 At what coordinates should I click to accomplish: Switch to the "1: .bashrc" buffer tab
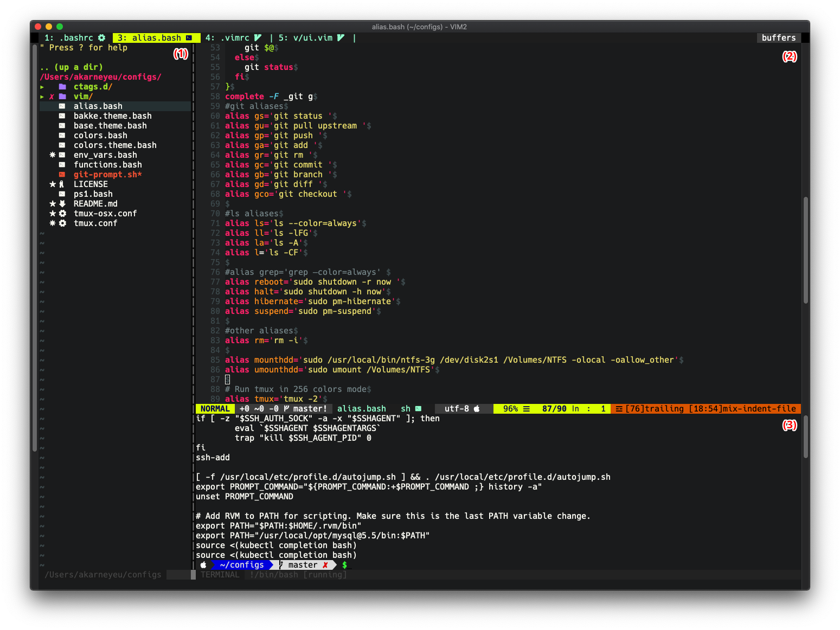pos(69,38)
